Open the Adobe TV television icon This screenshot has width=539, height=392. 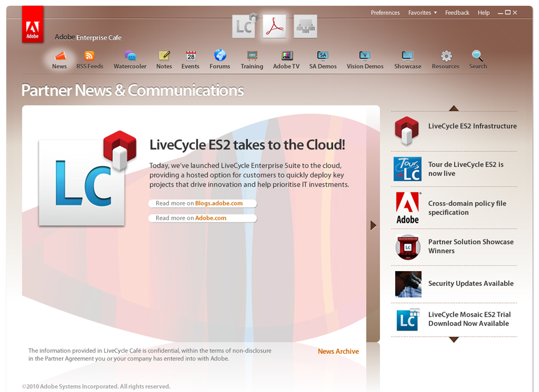coord(287,56)
